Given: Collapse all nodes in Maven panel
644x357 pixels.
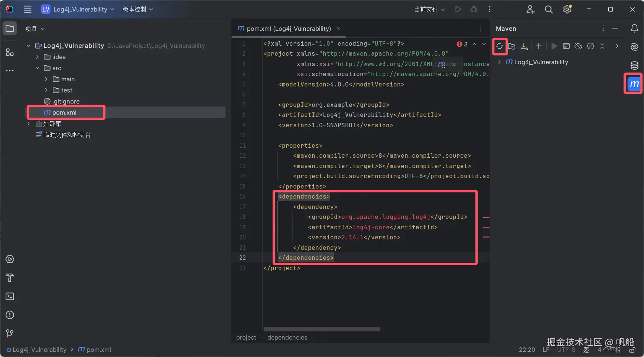Looking at the screenshot, I should [602, 46].
